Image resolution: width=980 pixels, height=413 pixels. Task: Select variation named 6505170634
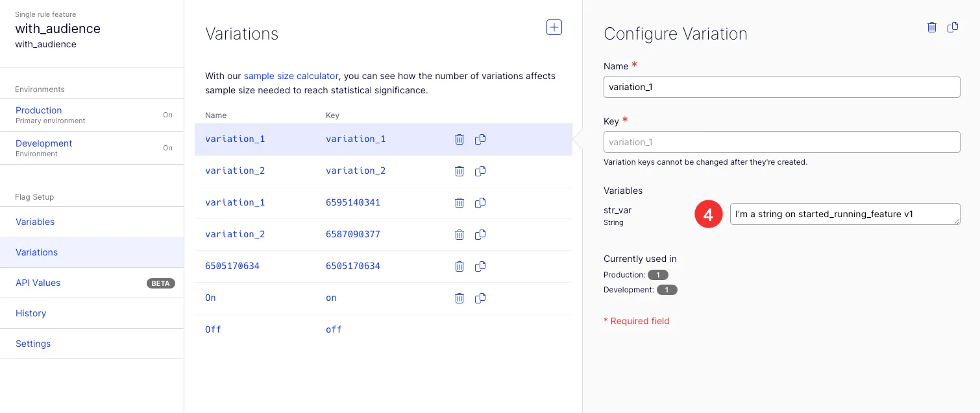click(232, 266)
